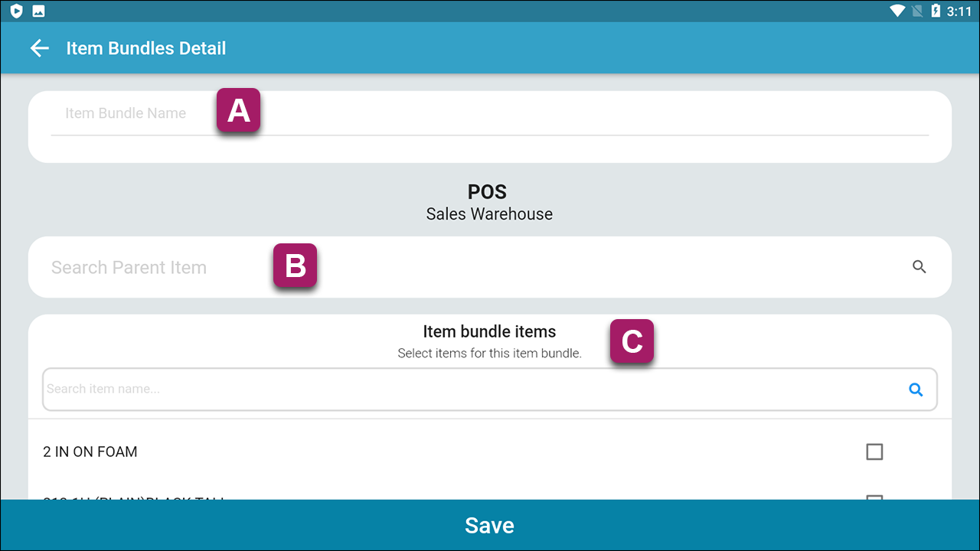The image size is (980, 551).
Task: Tap the Wi-Fi status icon
Action: 897,11
